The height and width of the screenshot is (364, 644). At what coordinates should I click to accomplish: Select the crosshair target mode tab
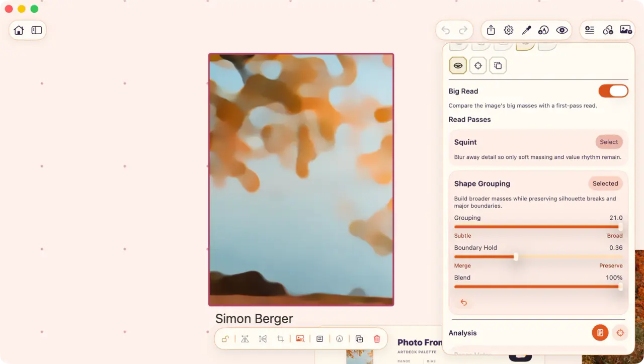click(478, 65)
